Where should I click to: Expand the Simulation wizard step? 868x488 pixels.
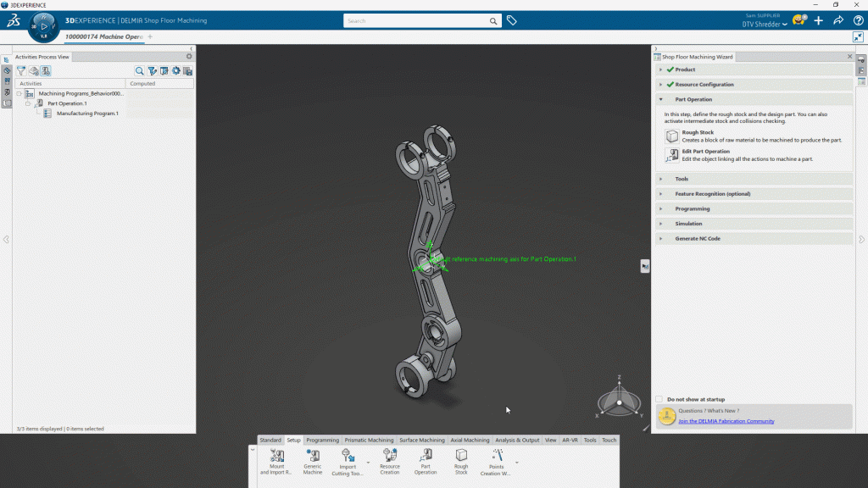pos(688,224)
